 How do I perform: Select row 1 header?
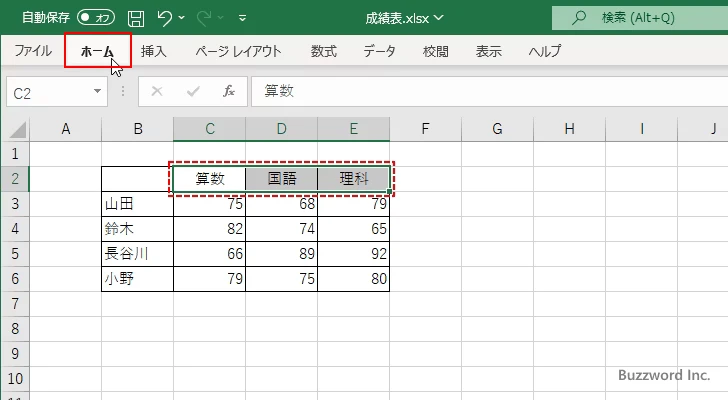tap(15, 154)
